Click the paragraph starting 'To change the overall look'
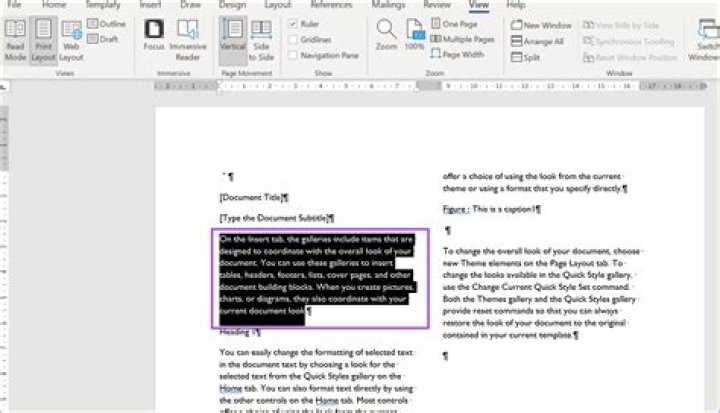720x413 pixels. point(541,293)
